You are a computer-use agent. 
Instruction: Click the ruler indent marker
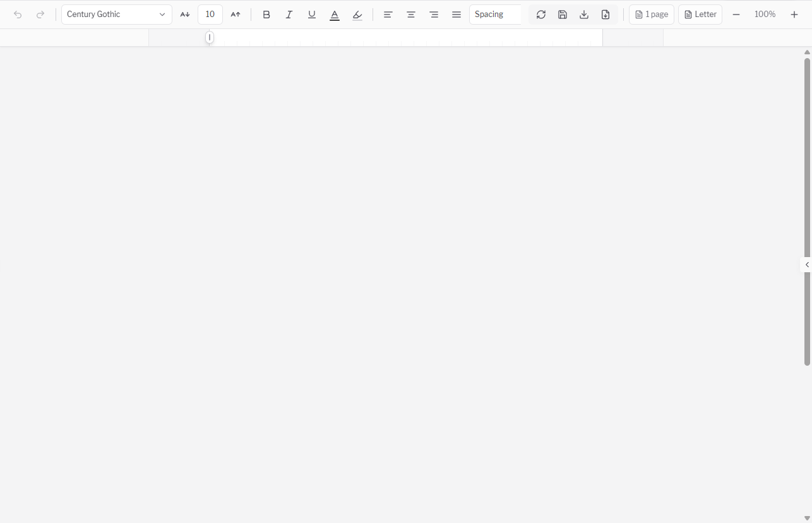(x=210, y=38)
